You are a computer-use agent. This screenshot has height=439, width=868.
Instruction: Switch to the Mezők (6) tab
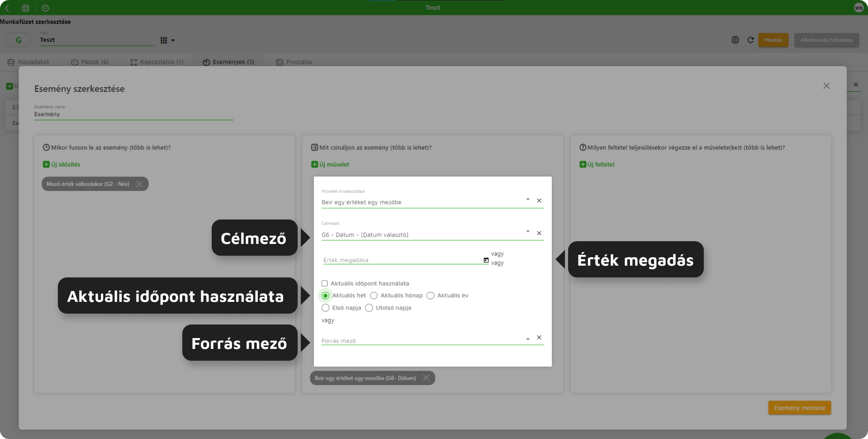pyautogui.click(x=90, y=62)
